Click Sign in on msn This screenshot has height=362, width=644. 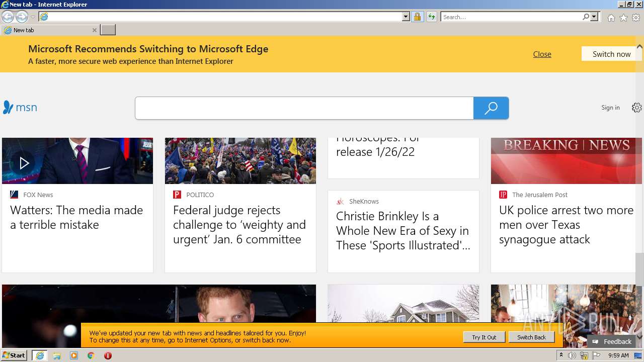tap(610, 108)
